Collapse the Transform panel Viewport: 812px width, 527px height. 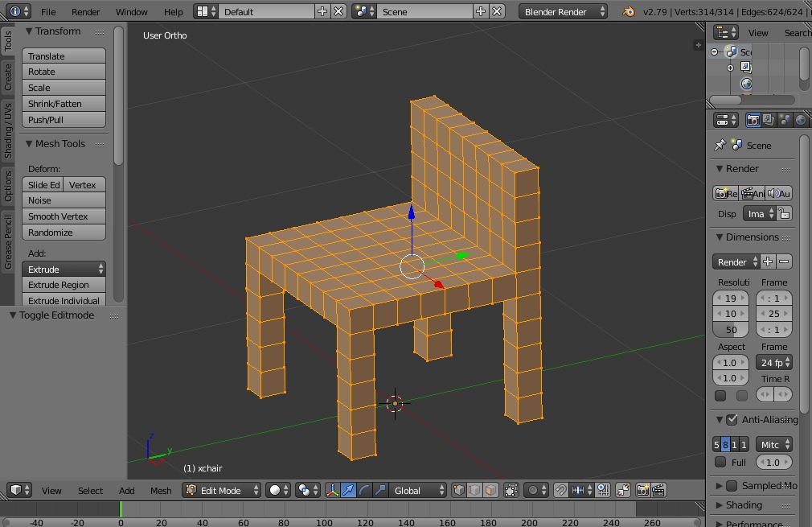pyautogui.click(x=29, y=31)
